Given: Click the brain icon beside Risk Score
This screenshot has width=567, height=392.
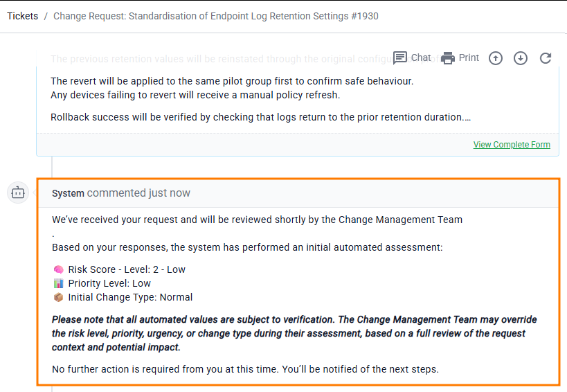Looking at the screenshot, I should (58, 269).
